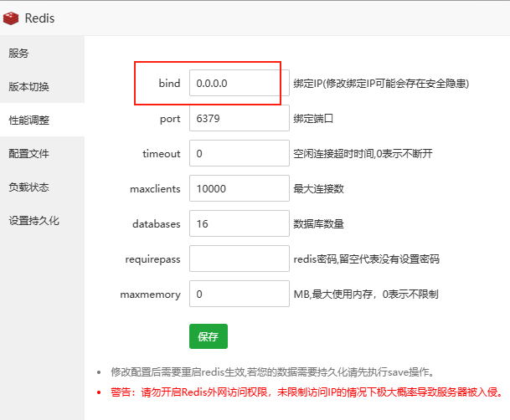Click the databases label

point(157,223)
